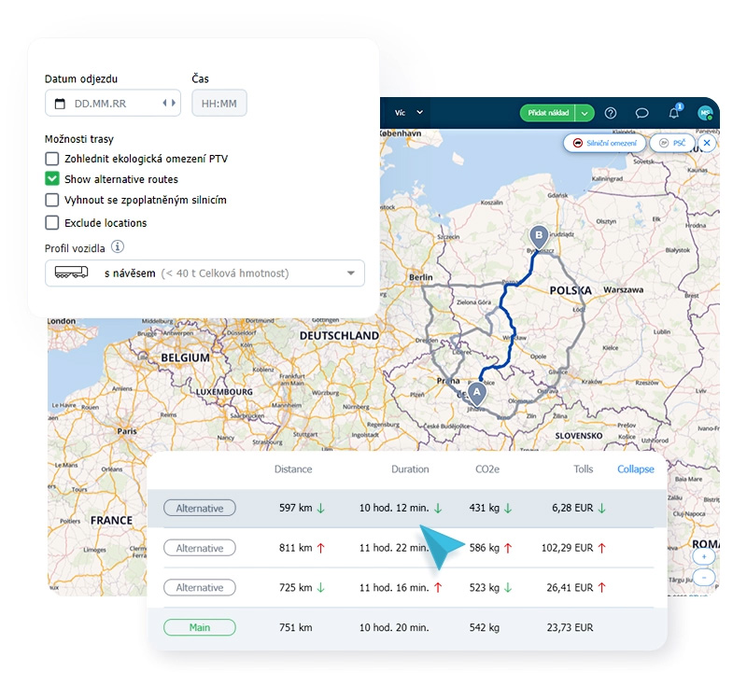Open the notifications bell icon
Image resolution: width=747 pixels, height=700 pixels.
(x=673, y=113)
